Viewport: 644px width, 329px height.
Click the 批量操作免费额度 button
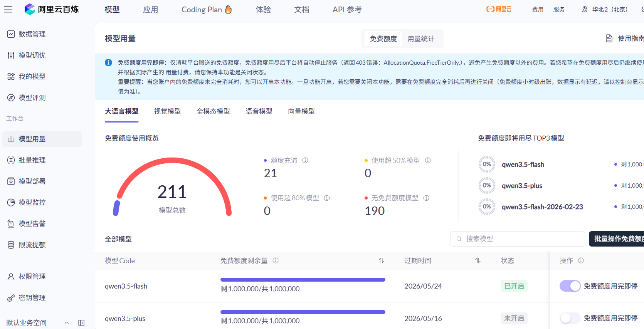617,239
